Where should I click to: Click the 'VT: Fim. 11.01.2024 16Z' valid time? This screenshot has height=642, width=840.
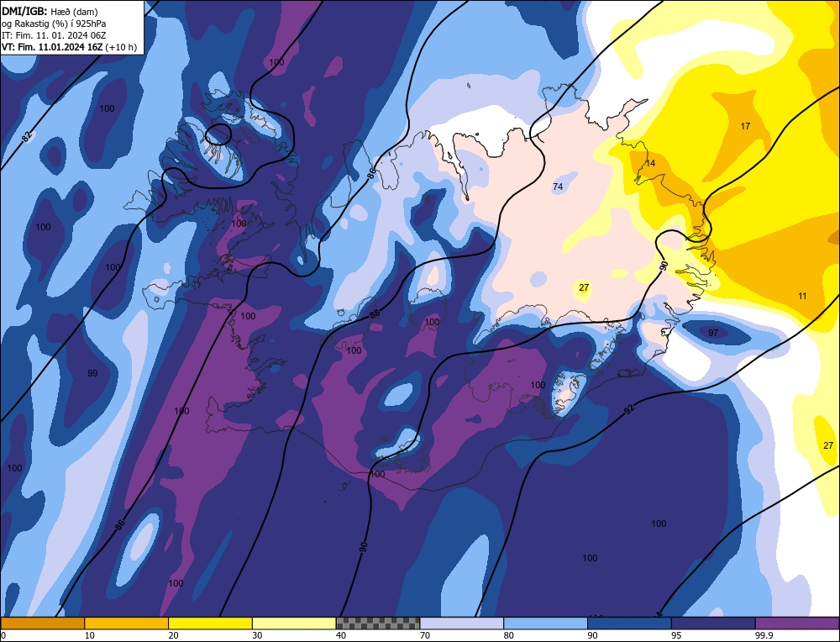(52, 47)
